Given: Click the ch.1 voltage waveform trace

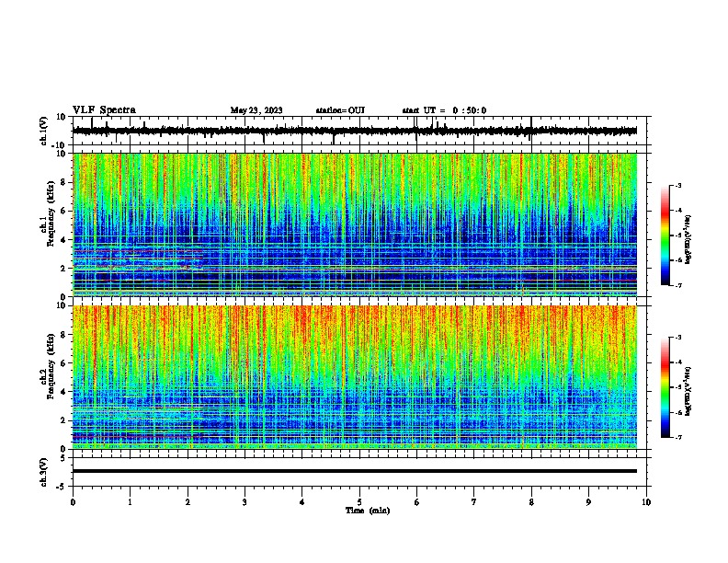Looking at the screenshot, I should point(355,131).
